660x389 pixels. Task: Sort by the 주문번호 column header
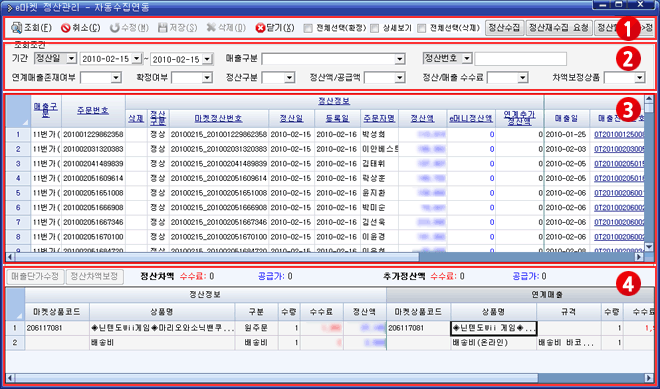tap(93, 110)
